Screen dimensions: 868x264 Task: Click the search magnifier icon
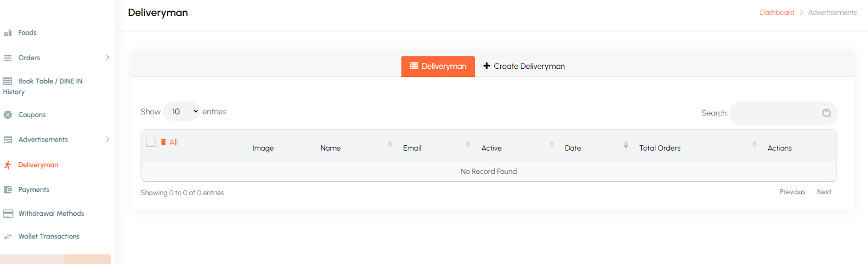coord(826,113)
